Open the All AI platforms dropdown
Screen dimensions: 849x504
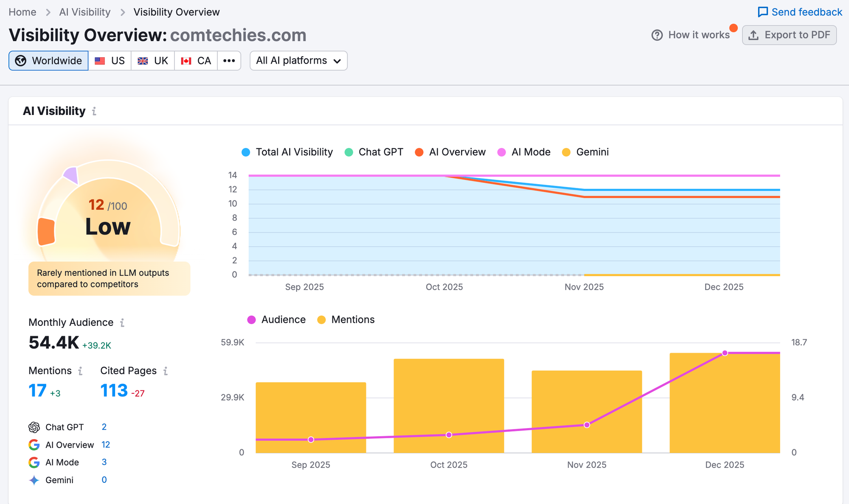[x=298, y=61]
